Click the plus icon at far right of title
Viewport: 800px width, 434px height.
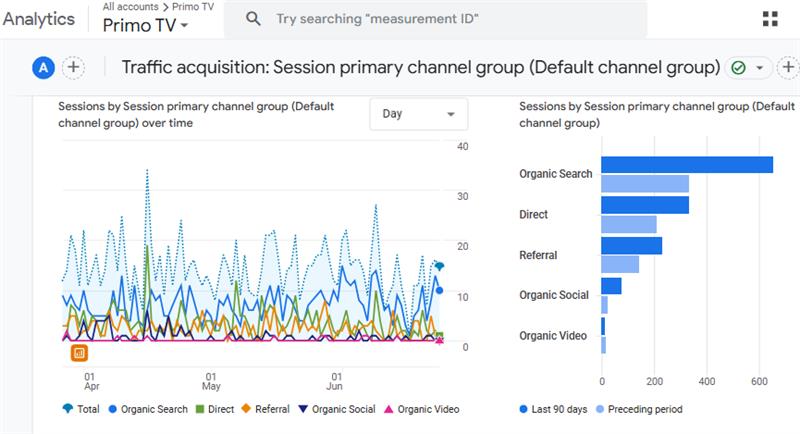click(788, 67)
